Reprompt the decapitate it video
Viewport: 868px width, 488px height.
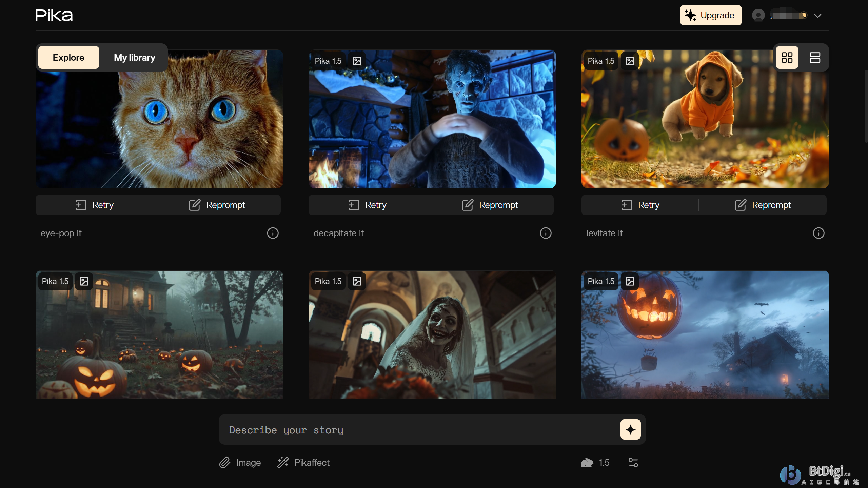[x=490, y=205]
